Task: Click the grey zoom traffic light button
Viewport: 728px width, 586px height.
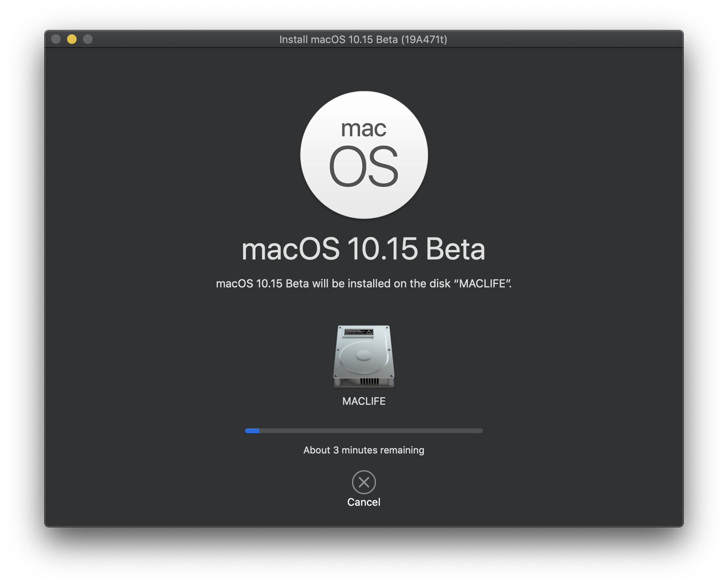Action: tap(88, 39)
